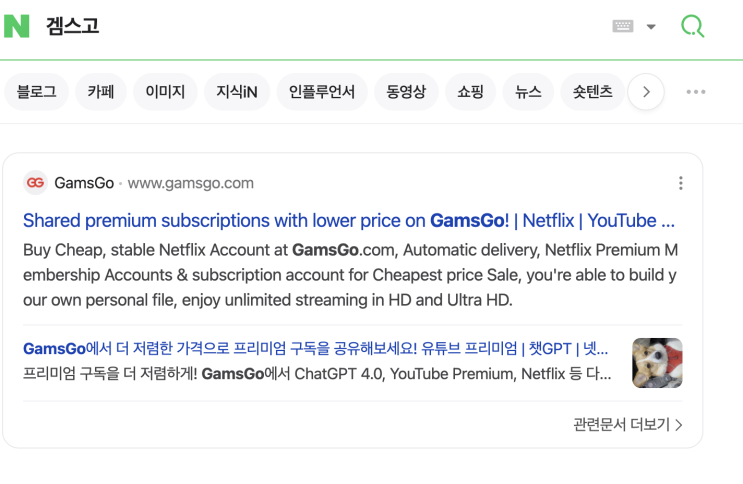Switch to the 쇼핑 tab
Screen dimensions: 743x484
(x=471, y=91)
